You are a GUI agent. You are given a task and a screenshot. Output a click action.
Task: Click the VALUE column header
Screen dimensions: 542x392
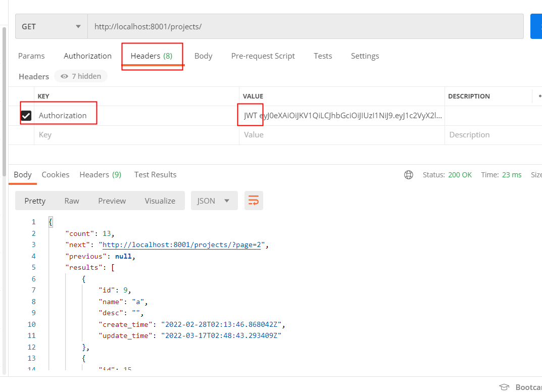[x=253, y=96]
